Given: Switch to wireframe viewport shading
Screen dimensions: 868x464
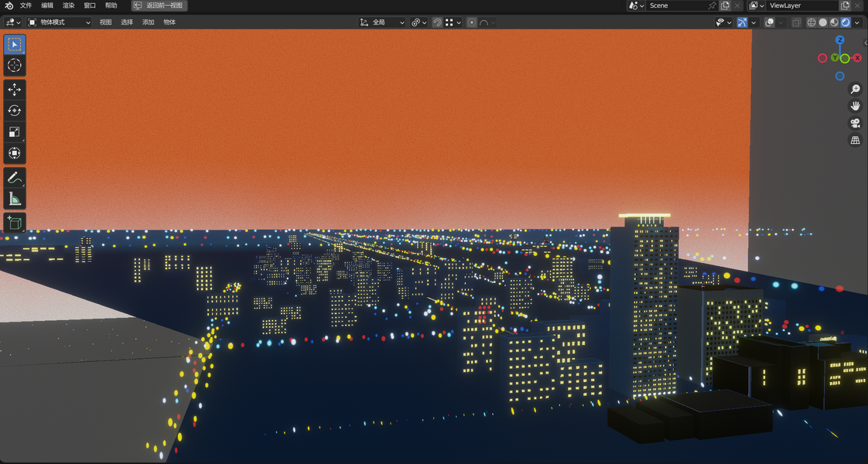Looking at the screenshot, I should pos(812,22).
